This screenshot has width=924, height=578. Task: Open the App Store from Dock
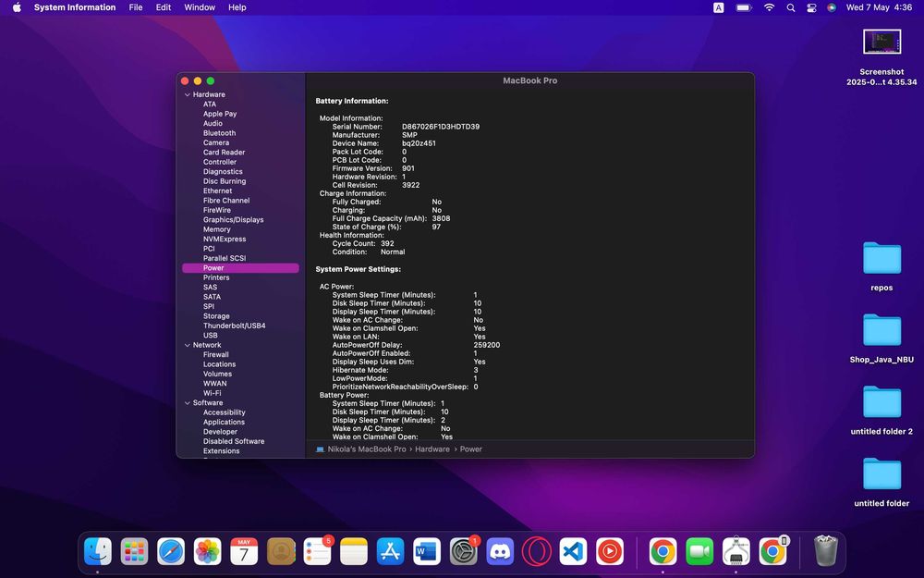coord(391,552)
